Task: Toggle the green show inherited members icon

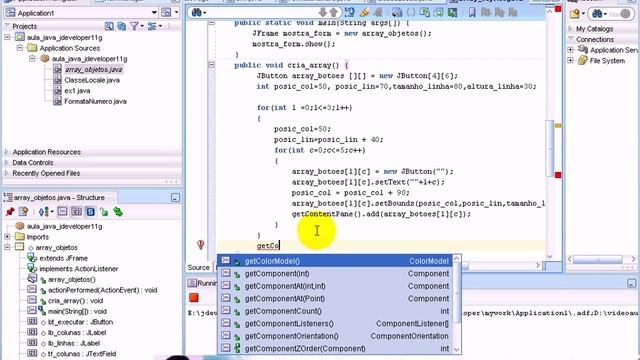Action: 118,212
